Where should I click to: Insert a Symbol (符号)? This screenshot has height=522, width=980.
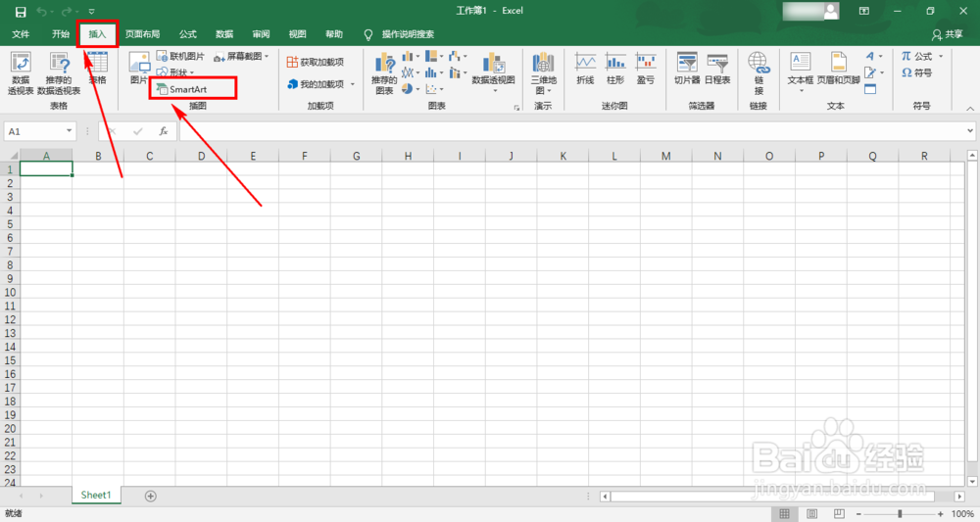(916, 73)
